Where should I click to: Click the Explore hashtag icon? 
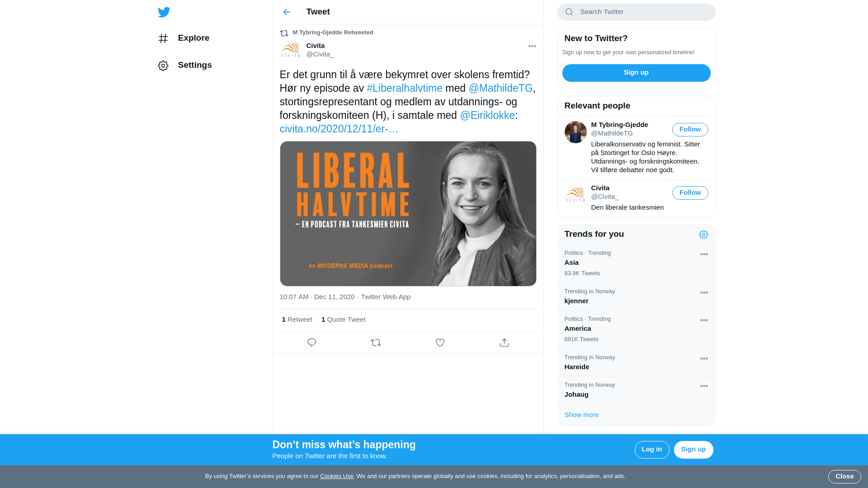coord(163,38)
